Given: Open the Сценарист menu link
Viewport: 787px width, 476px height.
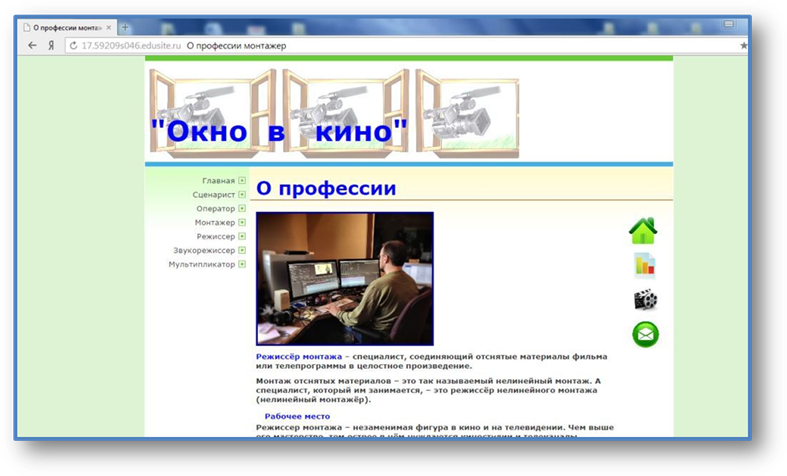Looking at the screenshot, I should tap(214, 194).
